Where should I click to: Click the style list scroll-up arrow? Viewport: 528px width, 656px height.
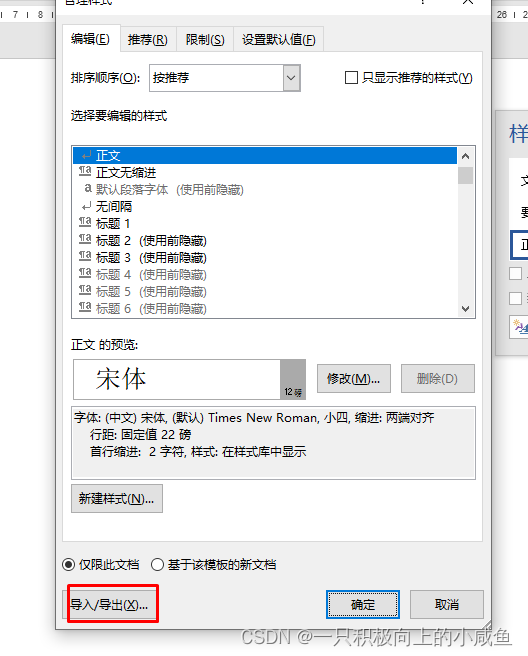pyautogui.click(x=466, y=156)
